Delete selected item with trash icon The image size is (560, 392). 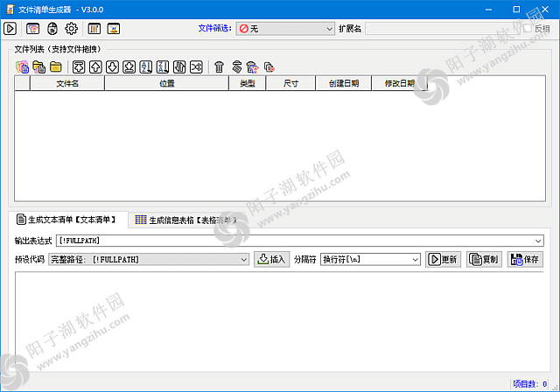click(x=219, y=66)
